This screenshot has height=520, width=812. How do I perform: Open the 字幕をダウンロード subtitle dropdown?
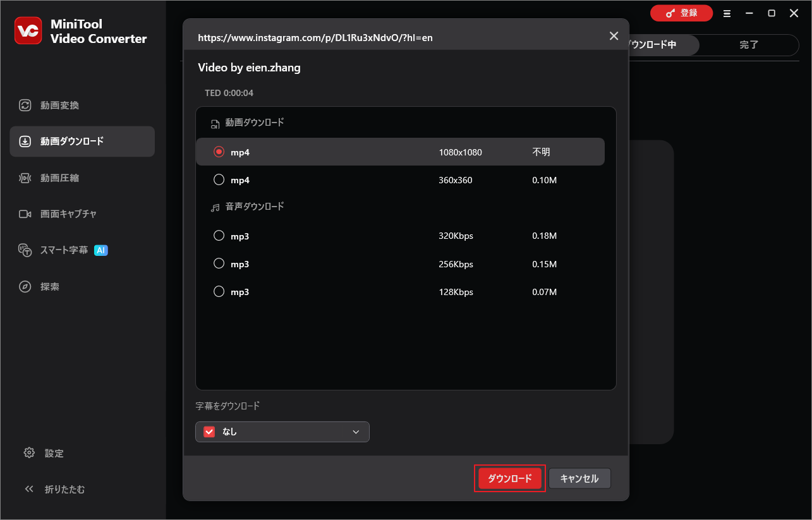pos(282,432)
